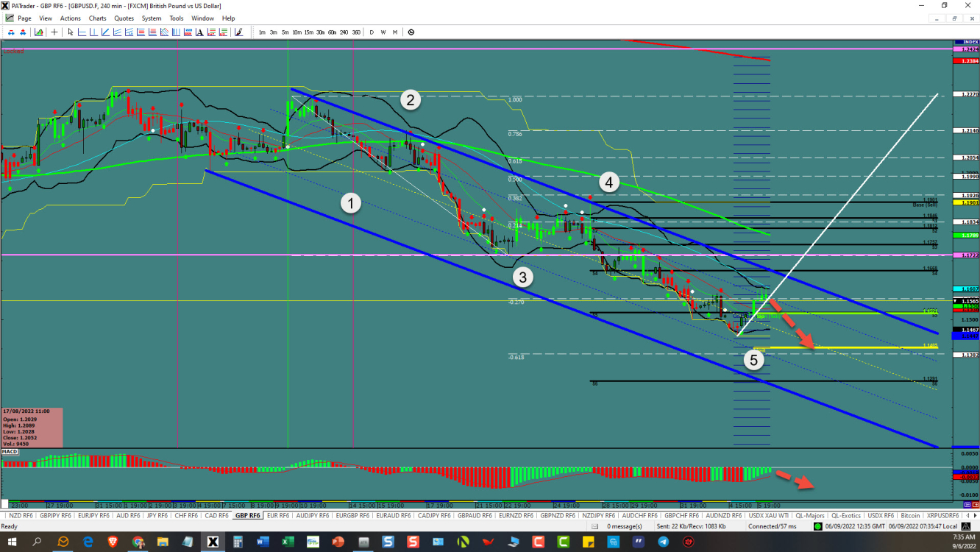Switch chart to 1m timeframe
The image size is (980, 552).
click(262, 32)
